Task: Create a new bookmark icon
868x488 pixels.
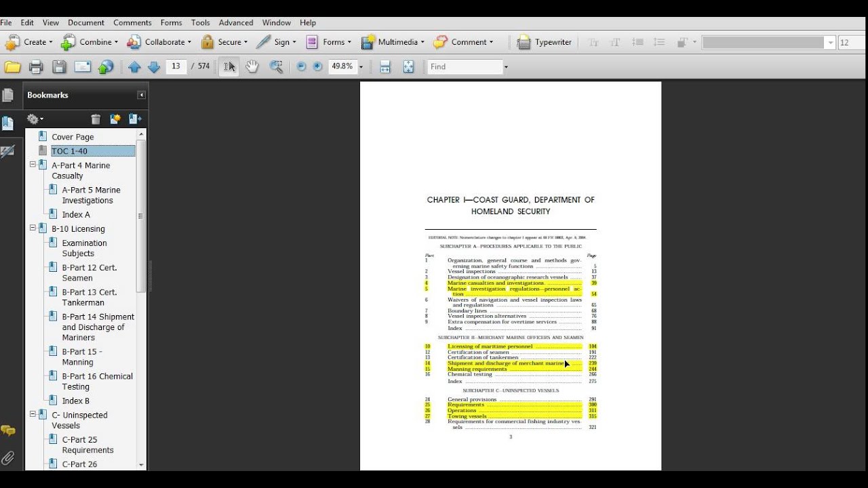Action: point(115,119)
